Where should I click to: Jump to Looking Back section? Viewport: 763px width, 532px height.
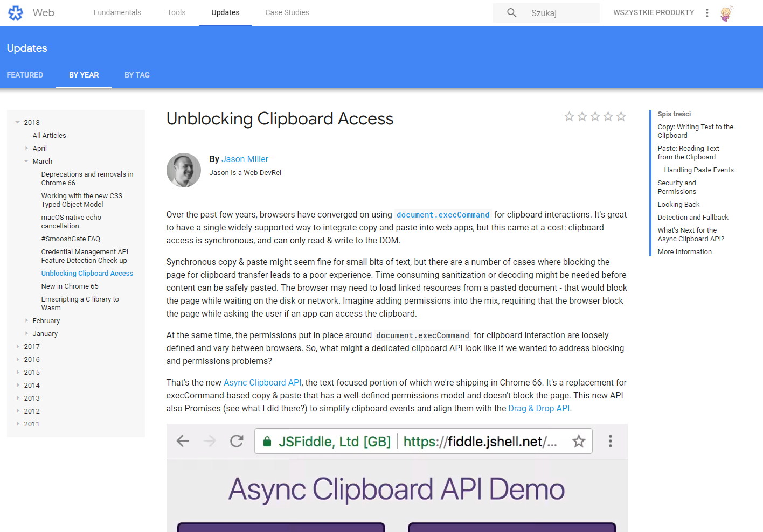(x=678, y=204)
